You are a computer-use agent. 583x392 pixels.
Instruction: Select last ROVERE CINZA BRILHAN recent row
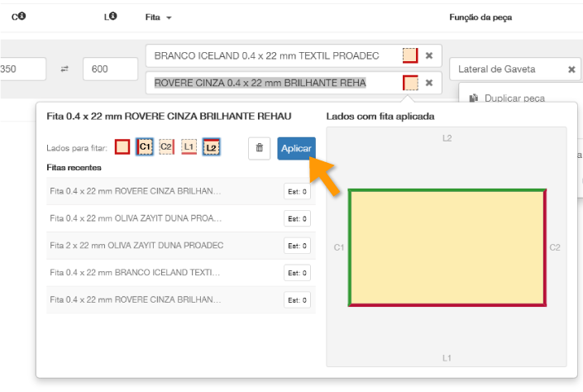coord(181,299)
